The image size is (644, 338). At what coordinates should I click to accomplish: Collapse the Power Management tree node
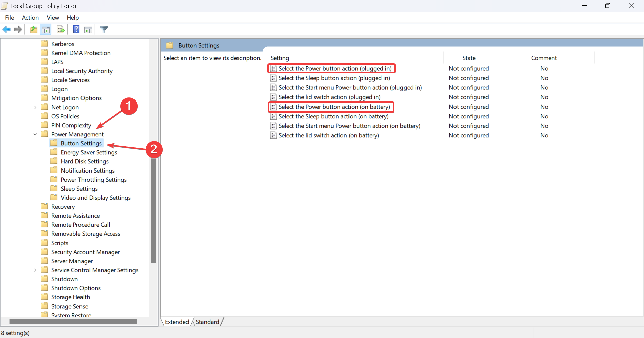point(35,134)
